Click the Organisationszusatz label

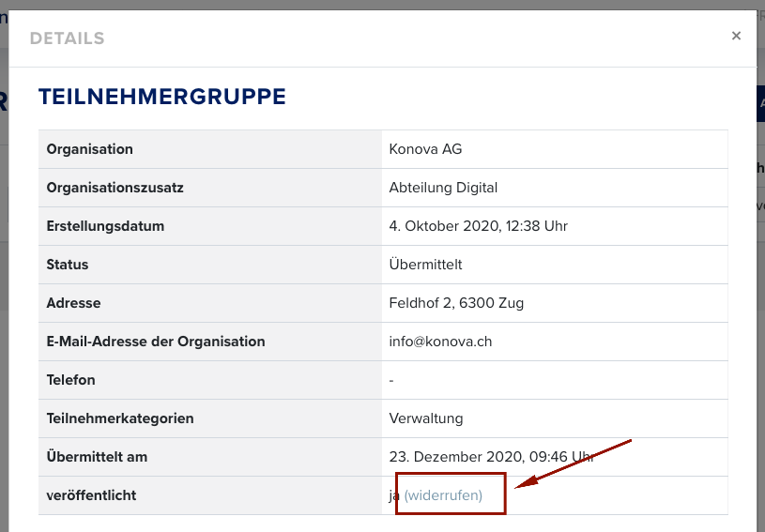[115, 188]
